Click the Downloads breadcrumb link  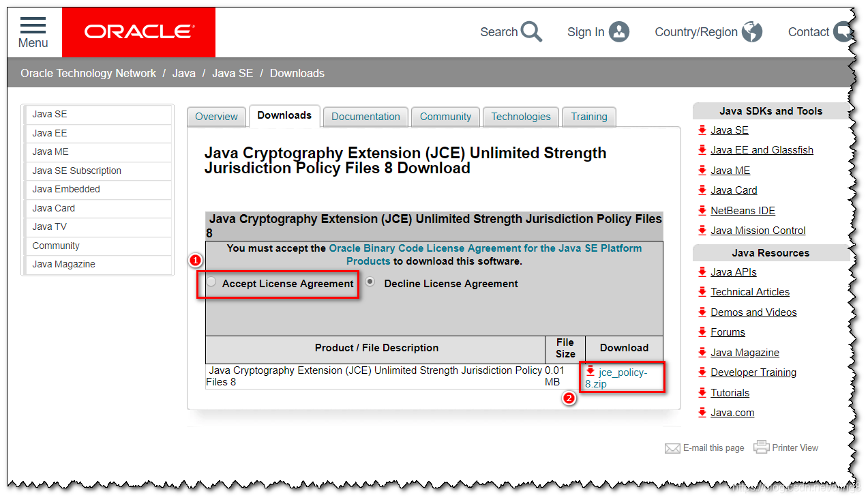click(297, 73)
